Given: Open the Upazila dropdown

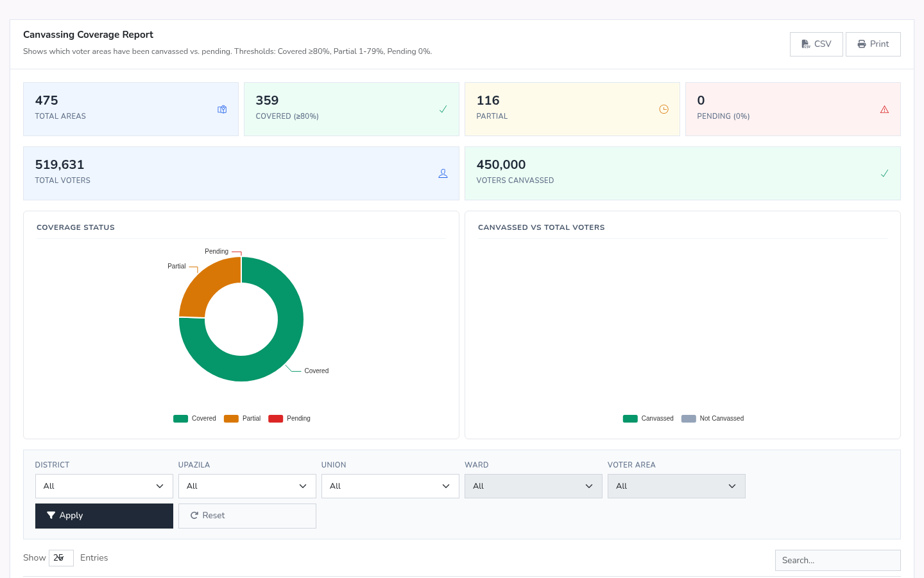Looking at the screenshot, I should pos(247,486).
